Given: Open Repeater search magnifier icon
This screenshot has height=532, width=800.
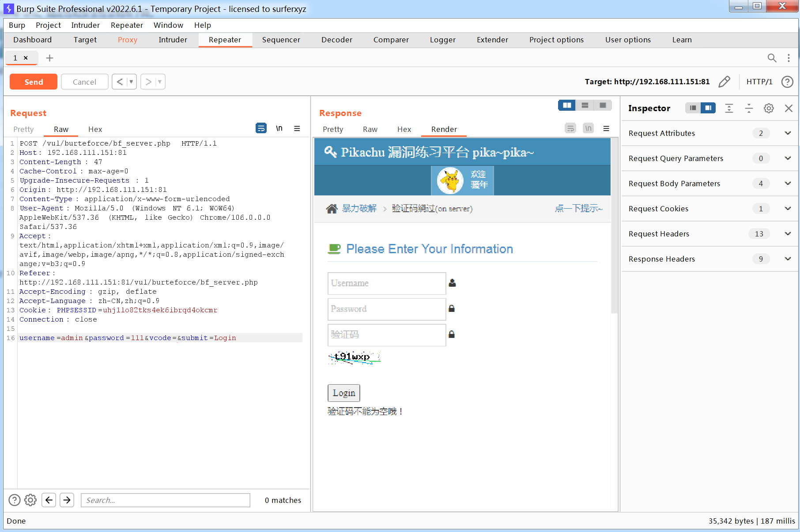Looking at the screenshot, I should tap(772, 58).
